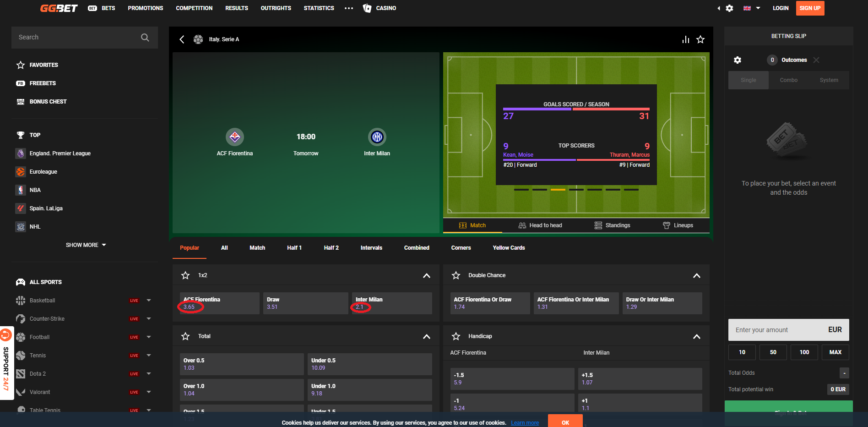Select System bet type
Image resolution: width=868 pixels, height=427 pixels.
click(x=829, y=80)
